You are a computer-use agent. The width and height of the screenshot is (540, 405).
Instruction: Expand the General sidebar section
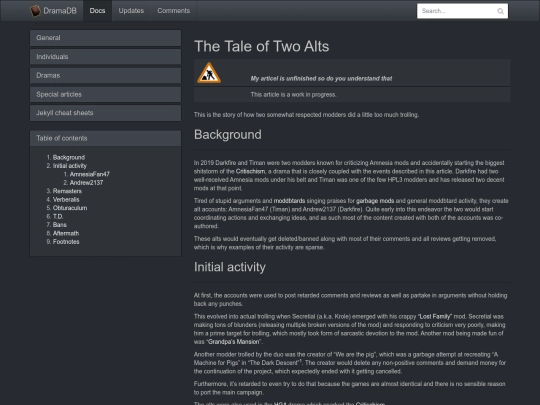[105, 38]
